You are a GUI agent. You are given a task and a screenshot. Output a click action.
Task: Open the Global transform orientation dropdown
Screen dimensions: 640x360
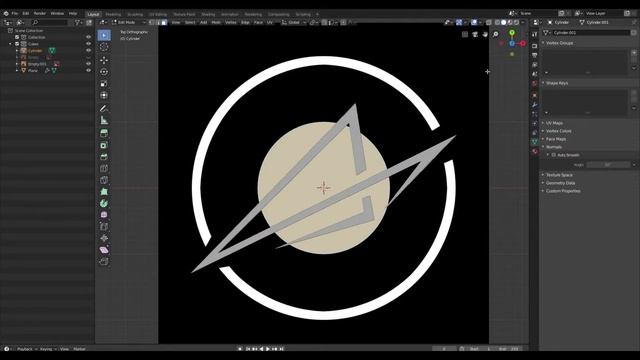coord(294,22)
